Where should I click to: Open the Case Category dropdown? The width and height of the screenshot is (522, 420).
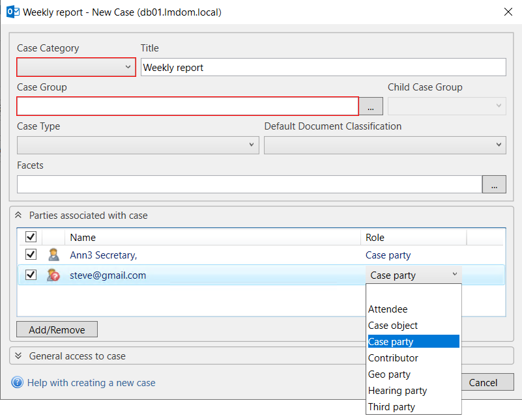point(76,67)
